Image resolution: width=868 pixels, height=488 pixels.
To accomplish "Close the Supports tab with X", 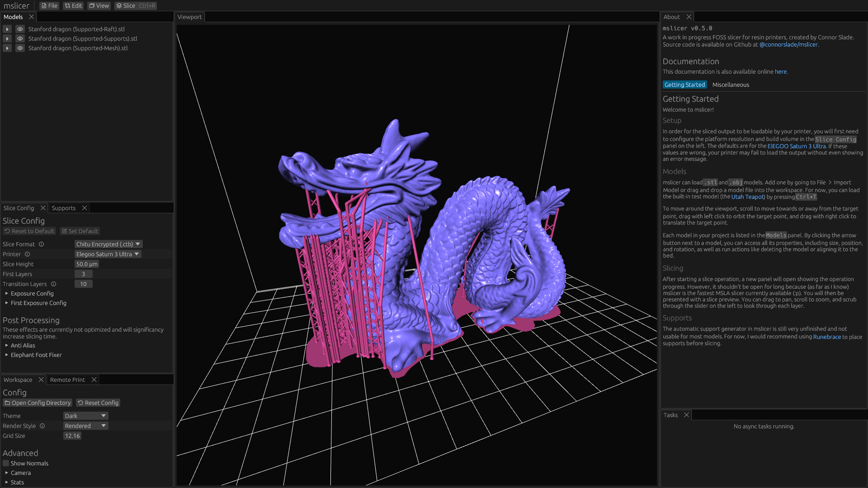I will tap(84, 208).
